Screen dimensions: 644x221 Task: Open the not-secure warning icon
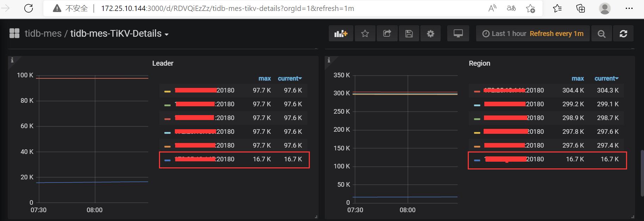click(x=57, y=8)
